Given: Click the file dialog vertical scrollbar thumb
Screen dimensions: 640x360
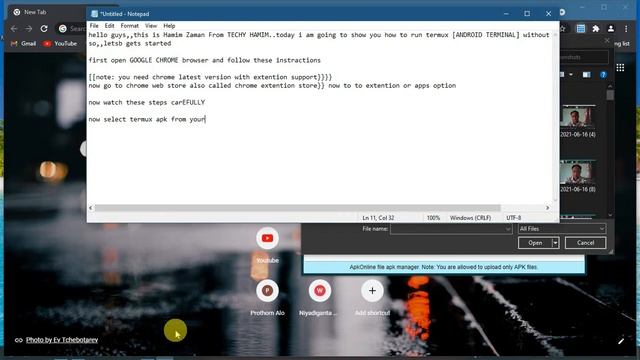Looking at the screenshot, I should (x=610, y=95).
